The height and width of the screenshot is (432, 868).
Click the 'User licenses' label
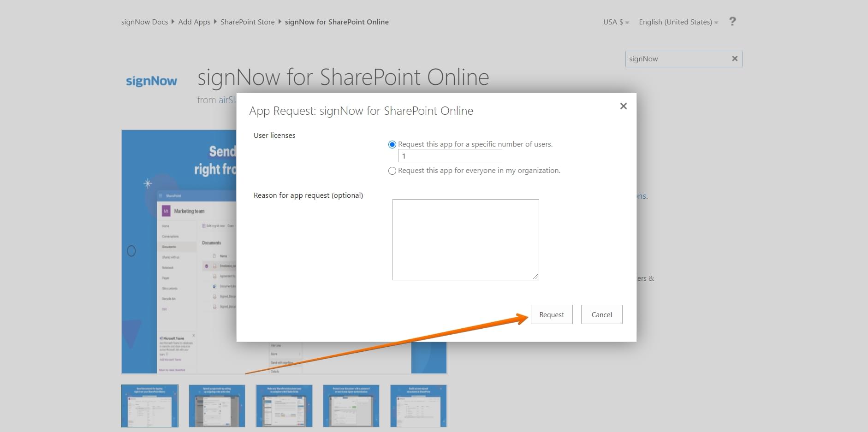(274, 136)
